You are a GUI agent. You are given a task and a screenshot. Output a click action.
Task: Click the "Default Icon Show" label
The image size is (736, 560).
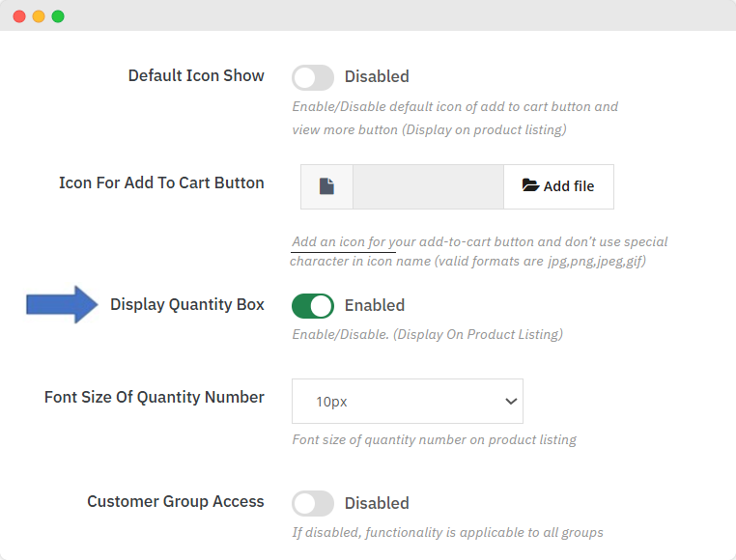[196, 75]
